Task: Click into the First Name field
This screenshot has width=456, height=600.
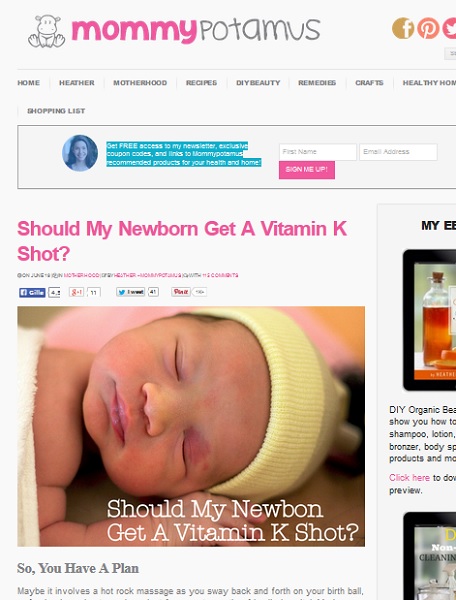Action: [x=318, y=152]
